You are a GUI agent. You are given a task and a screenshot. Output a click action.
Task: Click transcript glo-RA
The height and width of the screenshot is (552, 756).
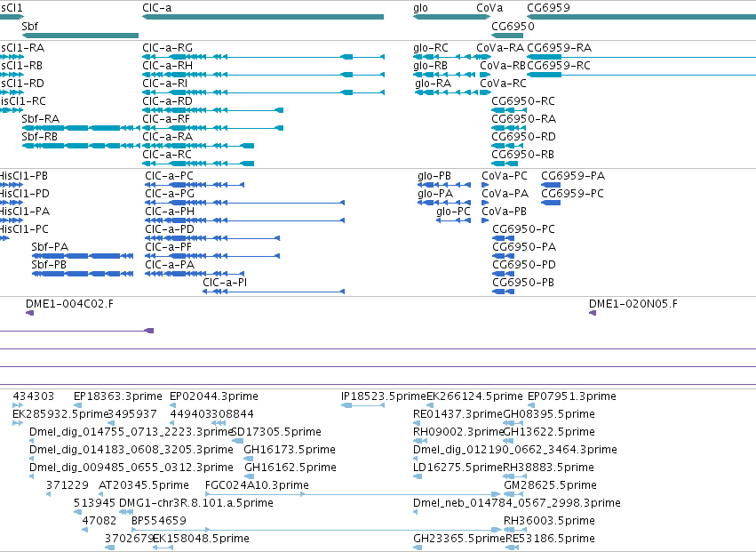(447, 92)
